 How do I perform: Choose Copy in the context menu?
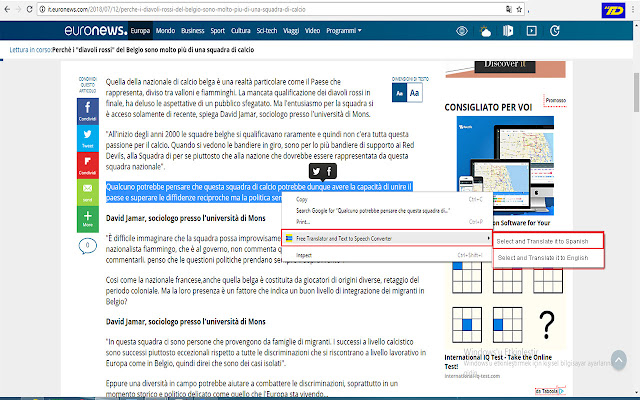[x=387, y=199]
